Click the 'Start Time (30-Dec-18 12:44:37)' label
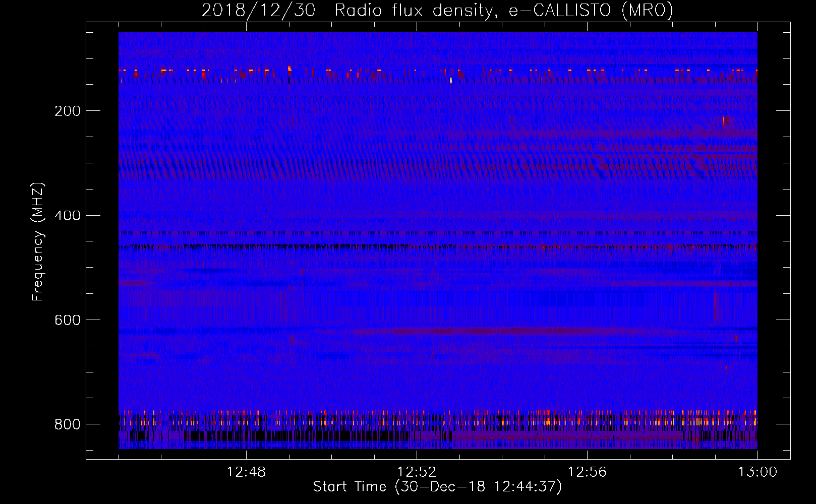Viewport: 816px width, 504px height. tap(437, 487)
